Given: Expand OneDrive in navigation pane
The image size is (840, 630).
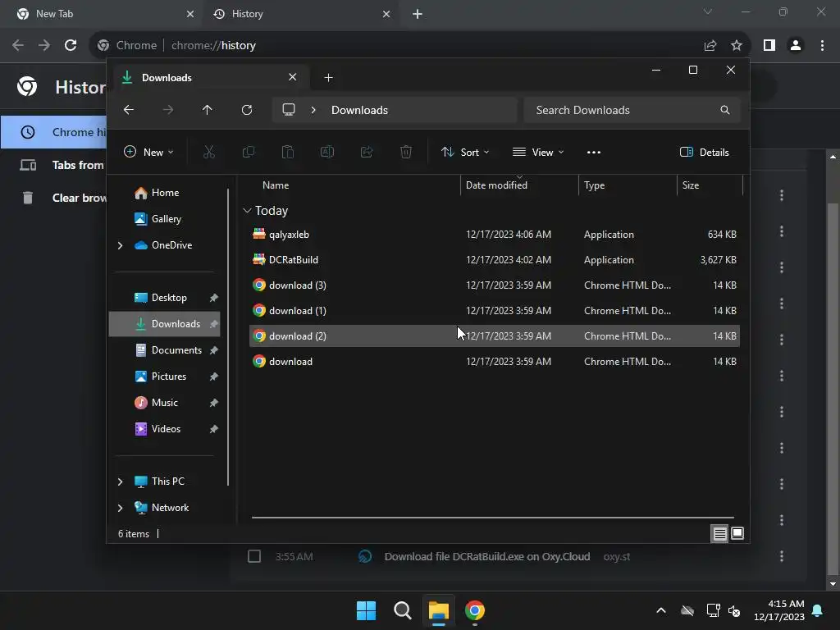Looking at the screenshot, I should point(120,245).
